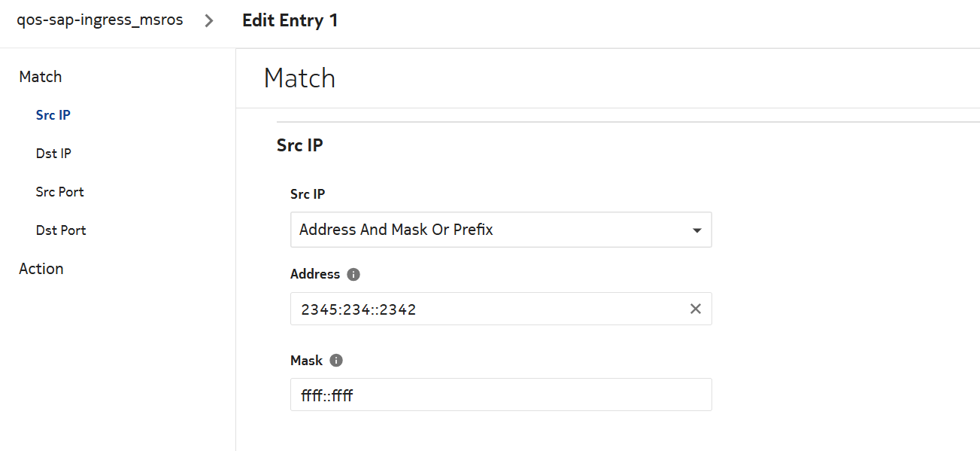Image resolution: width=980 pixels, height=451 pixels.
Task: Focus the Mask input containing ffff::ffff
Action: click(500, 395)
